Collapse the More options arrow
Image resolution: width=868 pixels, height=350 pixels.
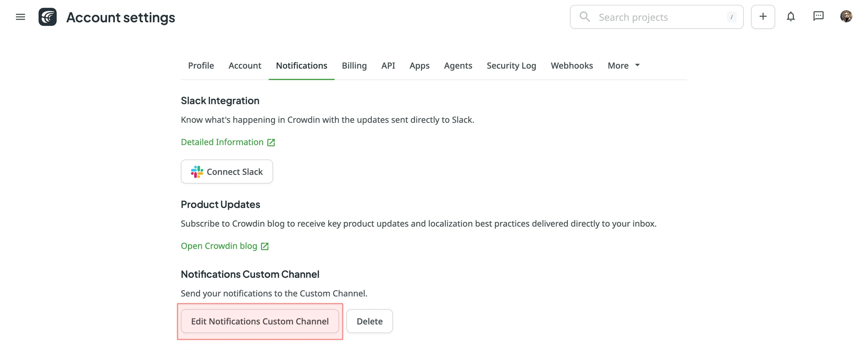coord(637,65)
